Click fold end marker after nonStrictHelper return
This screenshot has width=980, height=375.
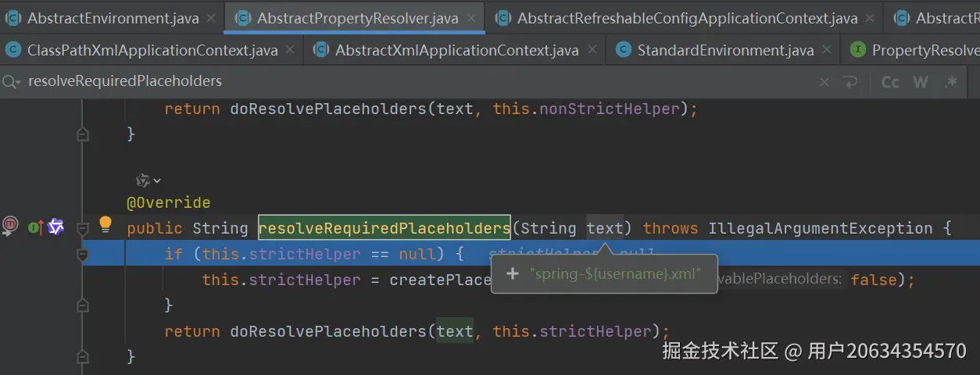click(x=83, y=134)
